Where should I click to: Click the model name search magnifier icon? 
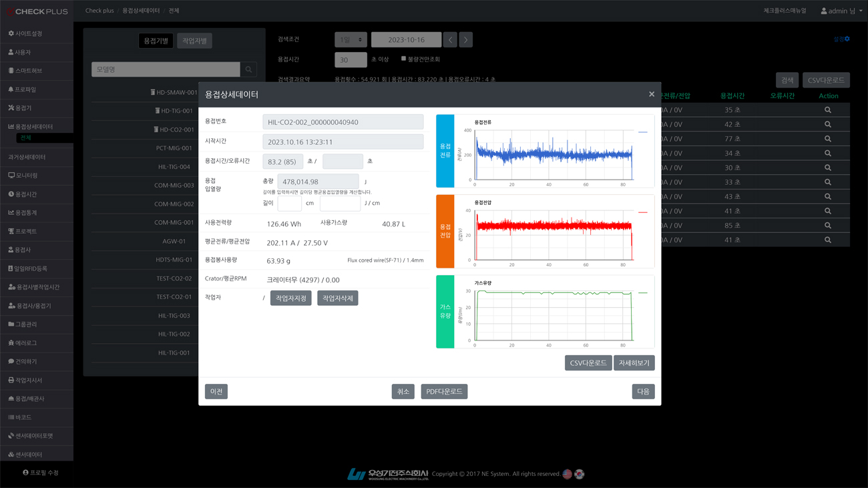[x=248, y=69]
